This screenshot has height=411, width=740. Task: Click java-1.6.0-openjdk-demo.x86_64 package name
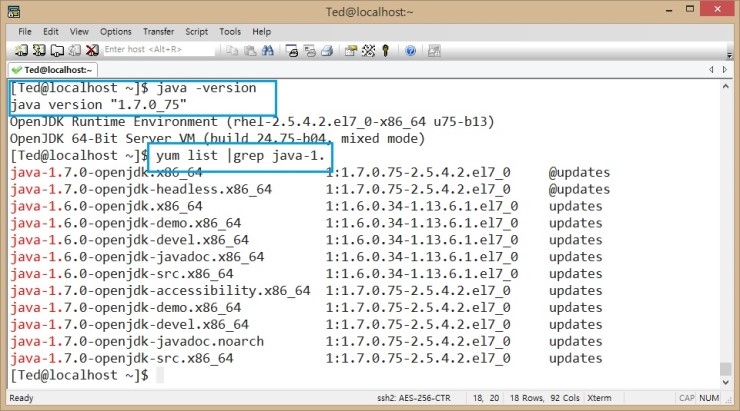click(126, 223)
